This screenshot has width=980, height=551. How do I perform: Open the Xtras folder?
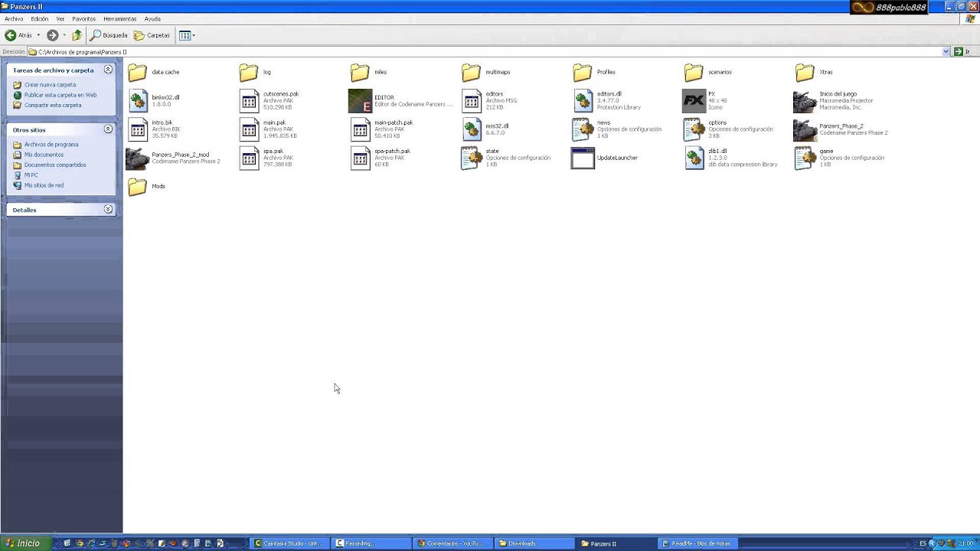point(815,72)
